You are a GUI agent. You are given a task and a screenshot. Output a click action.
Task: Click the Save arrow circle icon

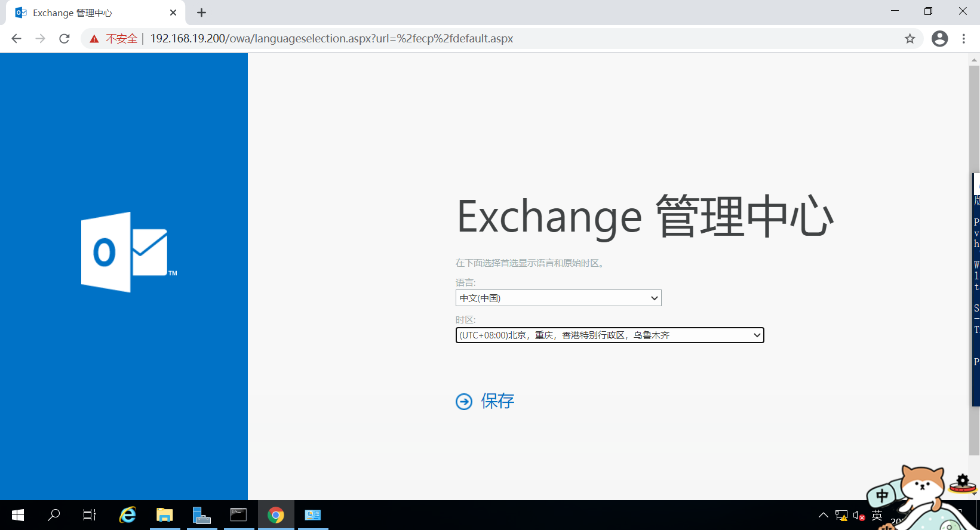(464, 402)
